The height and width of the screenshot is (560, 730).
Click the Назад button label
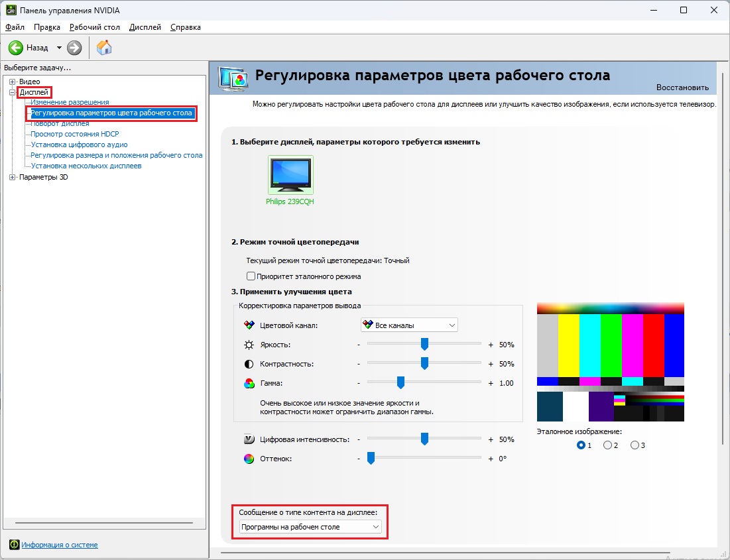coord(37,48)
